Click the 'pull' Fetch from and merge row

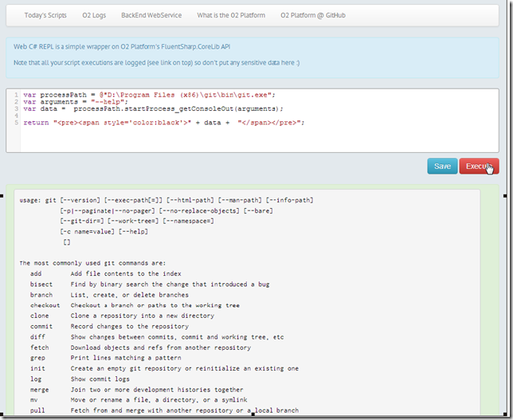[x=164, y=410]
